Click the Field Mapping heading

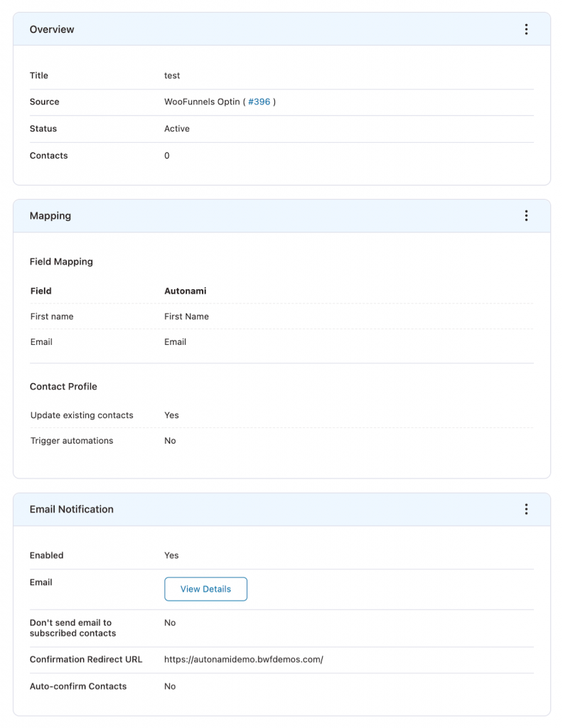click(61, 262)
